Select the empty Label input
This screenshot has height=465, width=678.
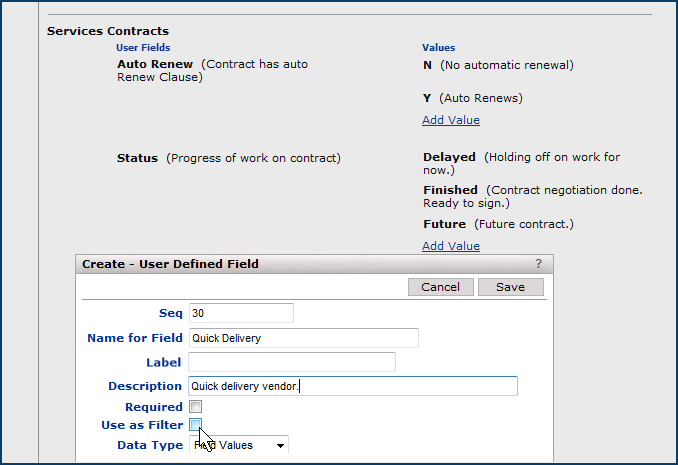point(291,362)
